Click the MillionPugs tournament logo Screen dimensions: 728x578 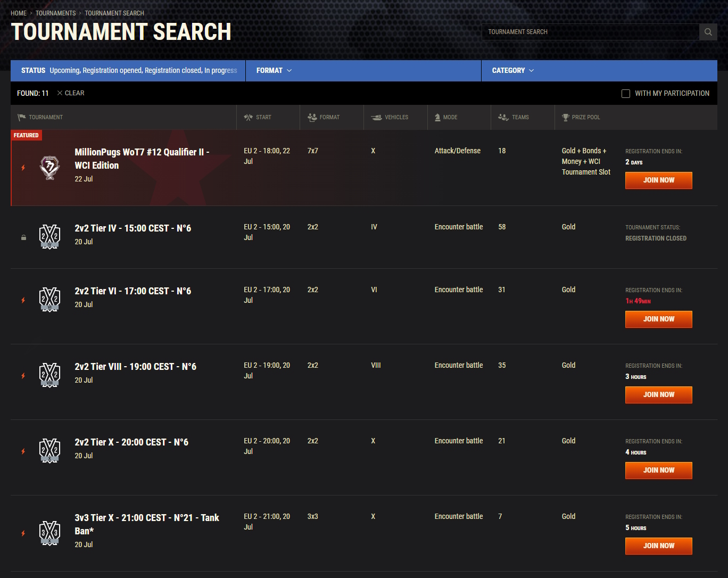pyautogui.click(x=50, y=168)
